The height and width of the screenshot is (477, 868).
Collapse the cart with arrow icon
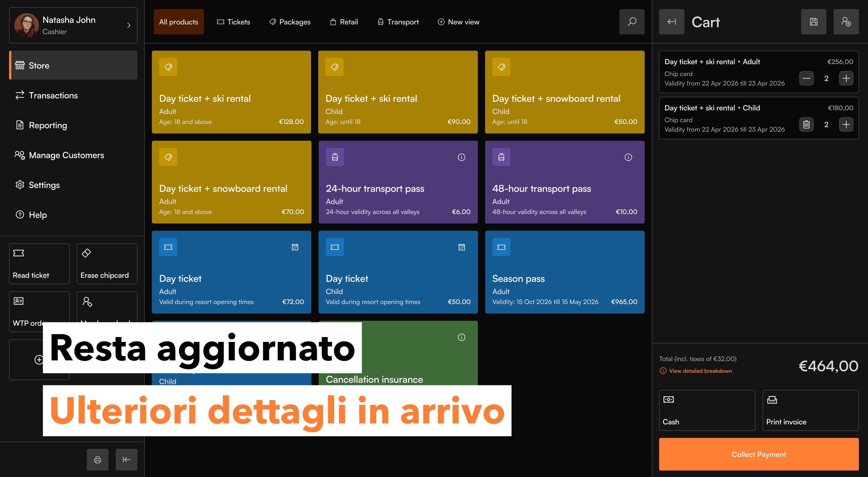point(671,22)
